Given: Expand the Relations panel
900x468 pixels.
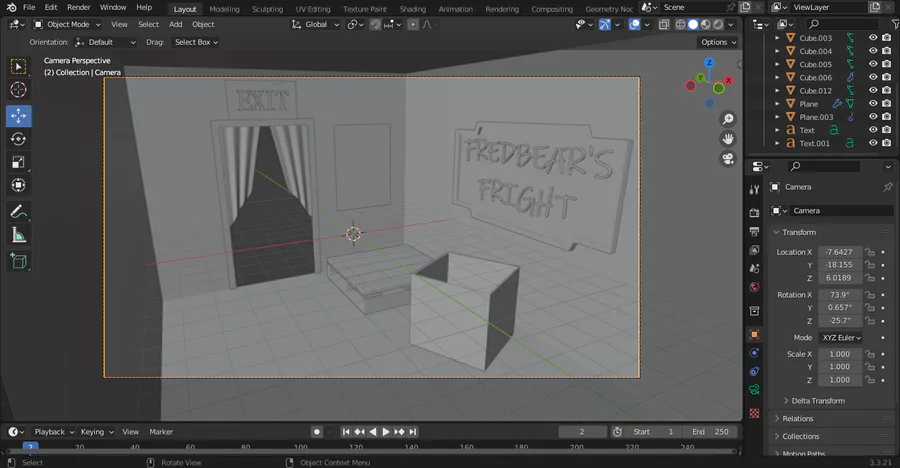Looking at the screenshot, I should tap(798, 419).
